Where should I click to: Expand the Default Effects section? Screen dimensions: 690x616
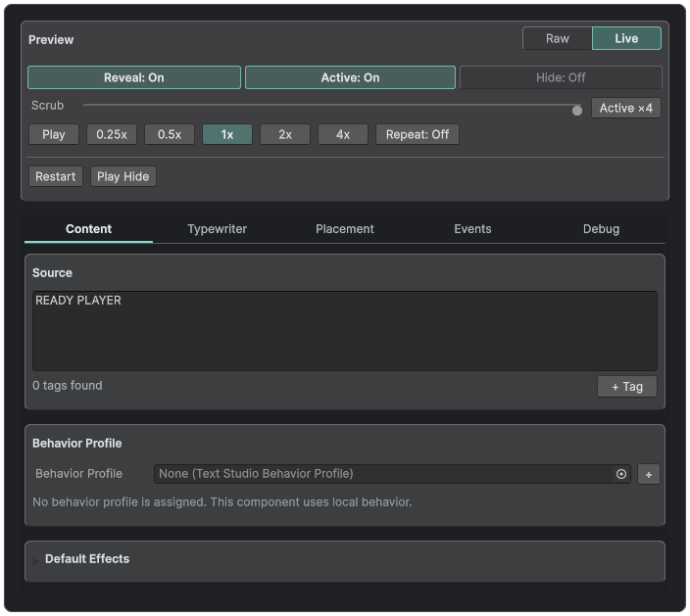[345, 559]
